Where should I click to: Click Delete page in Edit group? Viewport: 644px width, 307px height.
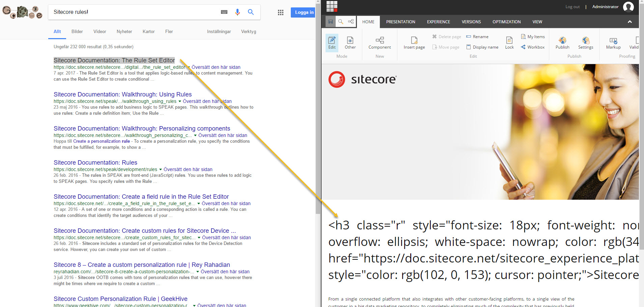tap(447, 37)
